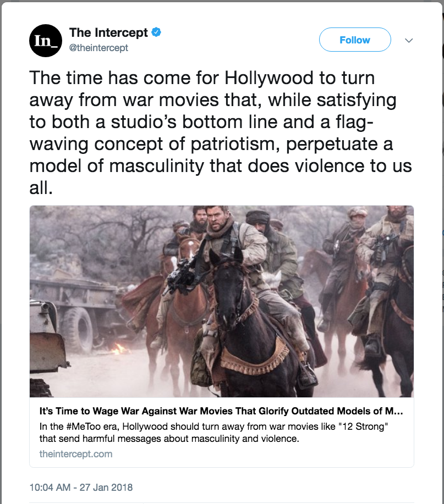
Task: Open The Intercept's round profile avatar
Action: pos(45,41)
